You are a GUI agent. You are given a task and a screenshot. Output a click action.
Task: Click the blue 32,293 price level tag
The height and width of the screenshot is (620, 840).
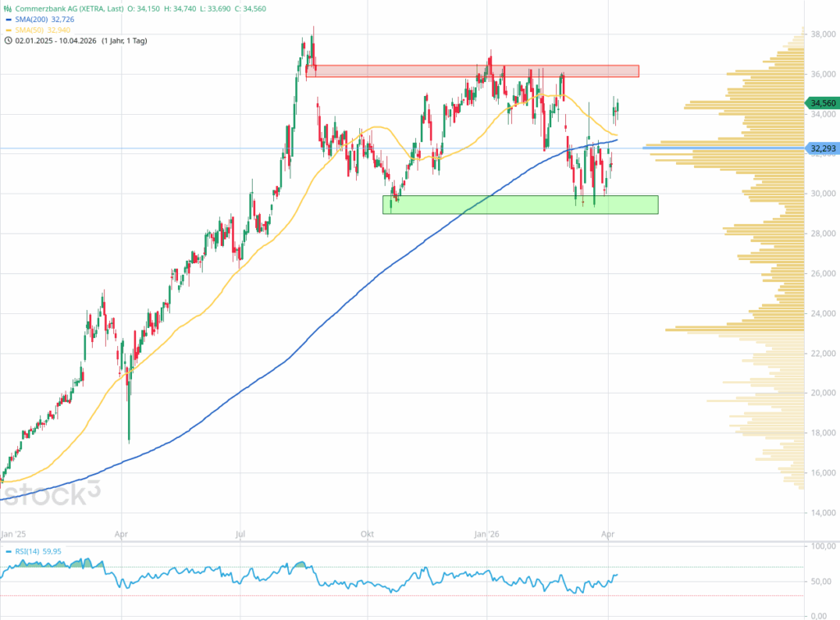[x=822, y=148]
